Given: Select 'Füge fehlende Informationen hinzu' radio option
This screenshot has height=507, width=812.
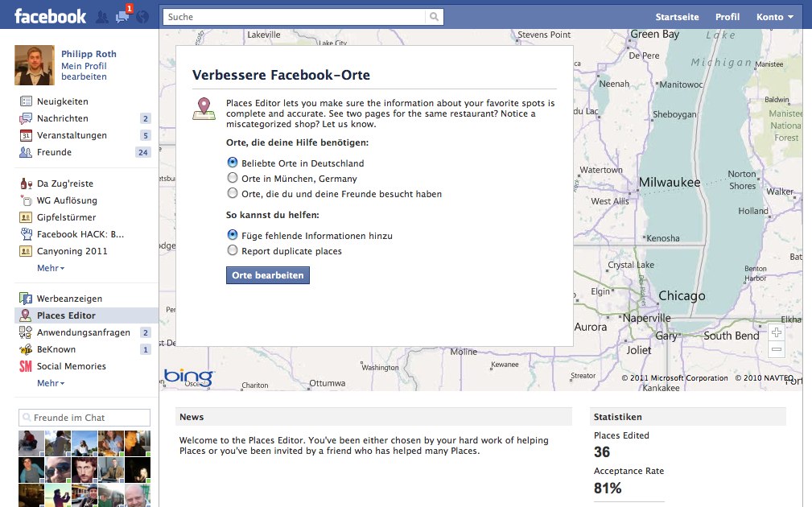Looking at the screenshot, I should point(233,235).
